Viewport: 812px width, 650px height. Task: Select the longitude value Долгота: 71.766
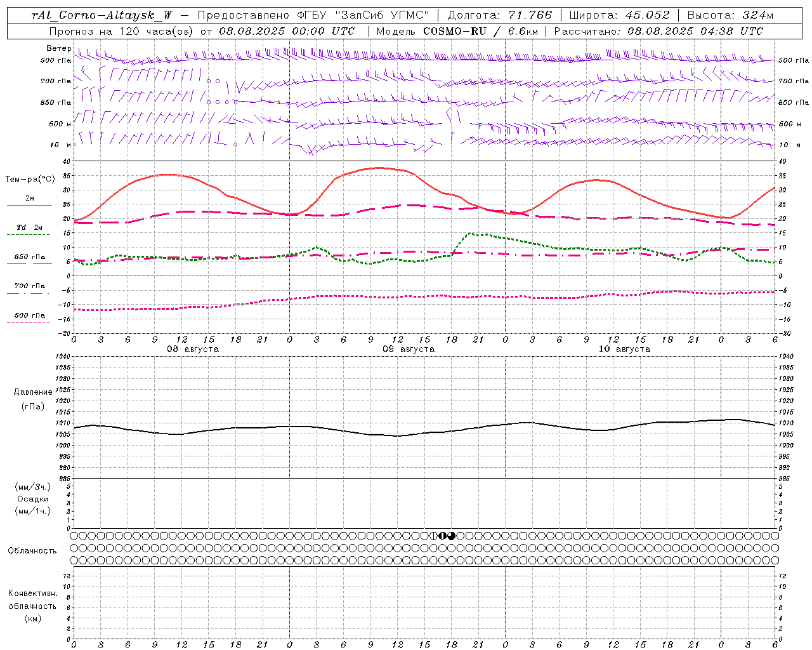[500, 15]
